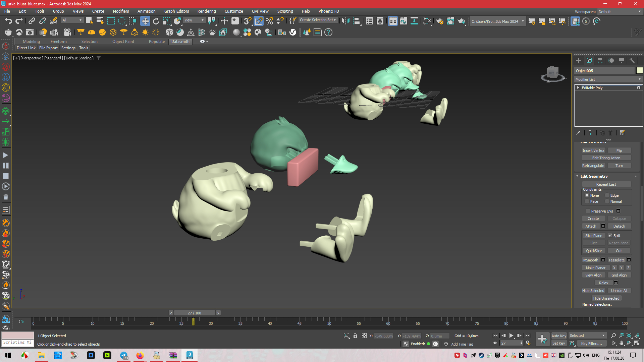This screenshot has height=362, width=644.
Task: Click the help question mark icon
Action: click(328, 32)
